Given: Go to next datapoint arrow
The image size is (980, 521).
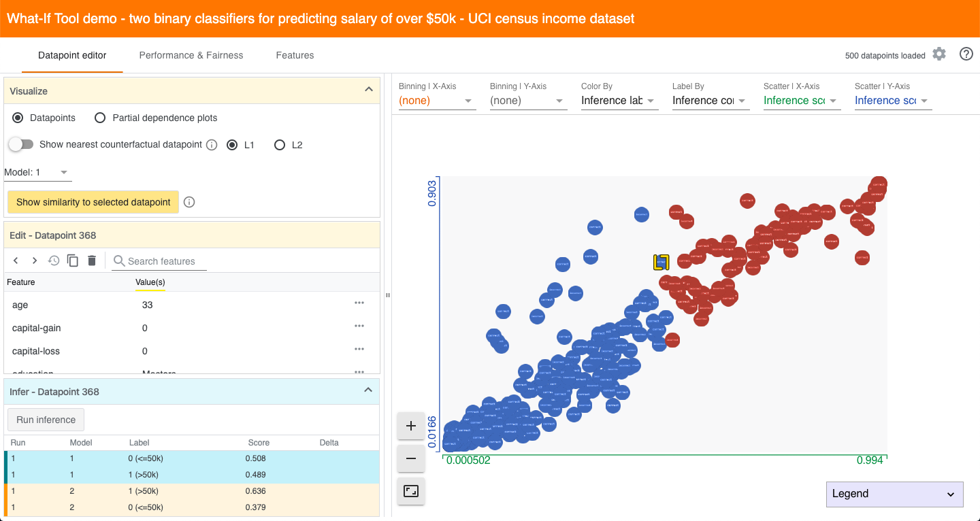Looking at the screenshot, I should pyautogui.click(x=35, y=260).
